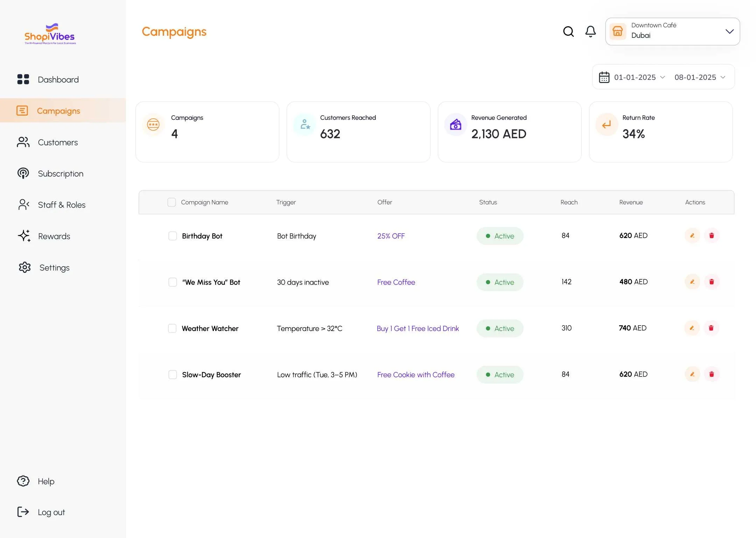
Task: Click Active status badge for Slow-Day Booster
Action: coord(500,374)
